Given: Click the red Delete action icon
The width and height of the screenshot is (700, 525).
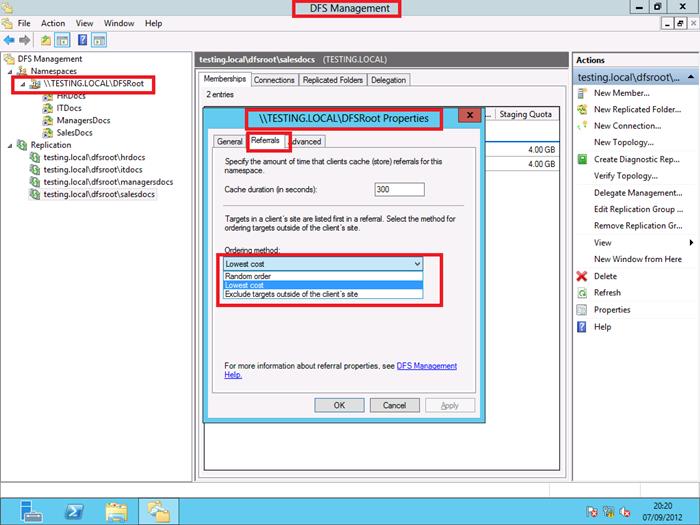Looking at the screenshot, I should click(x=582, y=276).
